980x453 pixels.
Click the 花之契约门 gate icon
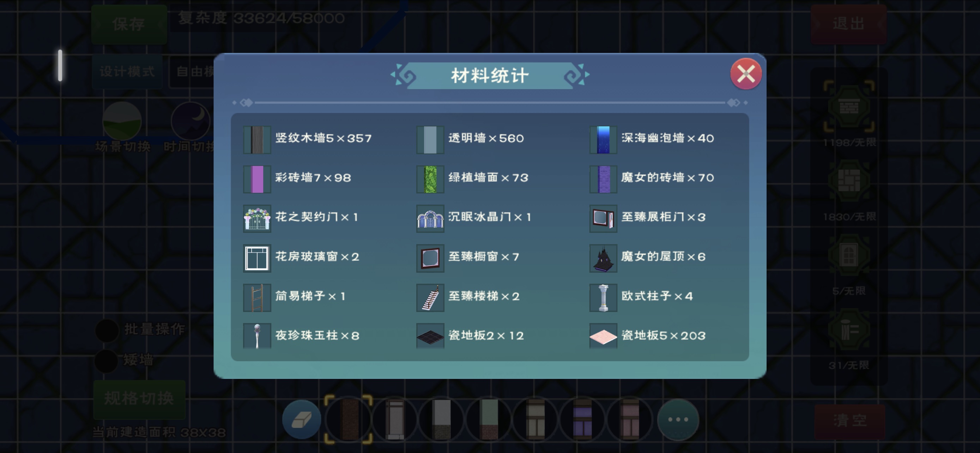point(257,219)
